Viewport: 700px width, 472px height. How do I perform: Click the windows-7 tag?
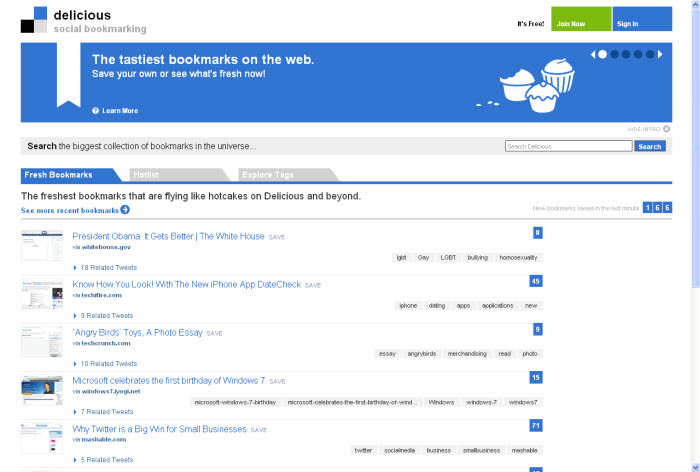[x=481, y=402]
